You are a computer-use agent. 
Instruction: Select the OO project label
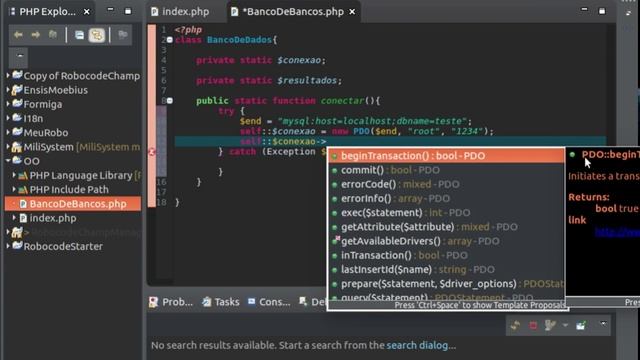[x=31, y=161]
